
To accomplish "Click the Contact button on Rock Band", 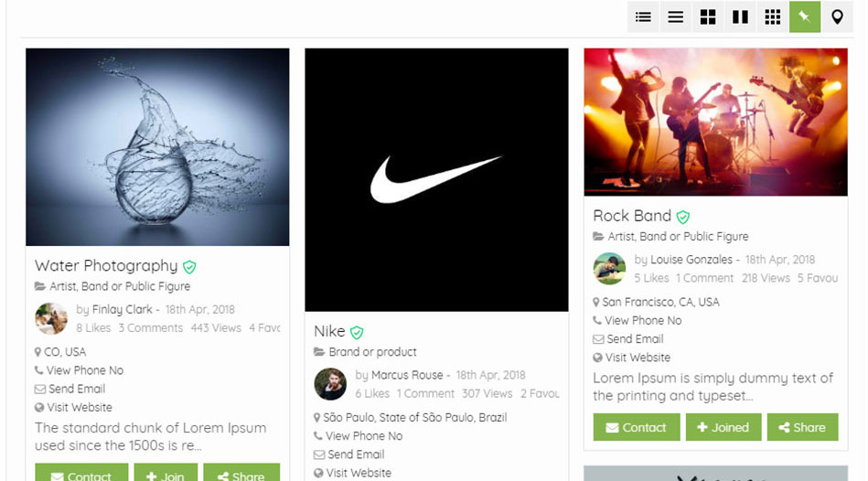I will (x=636, y=427).
